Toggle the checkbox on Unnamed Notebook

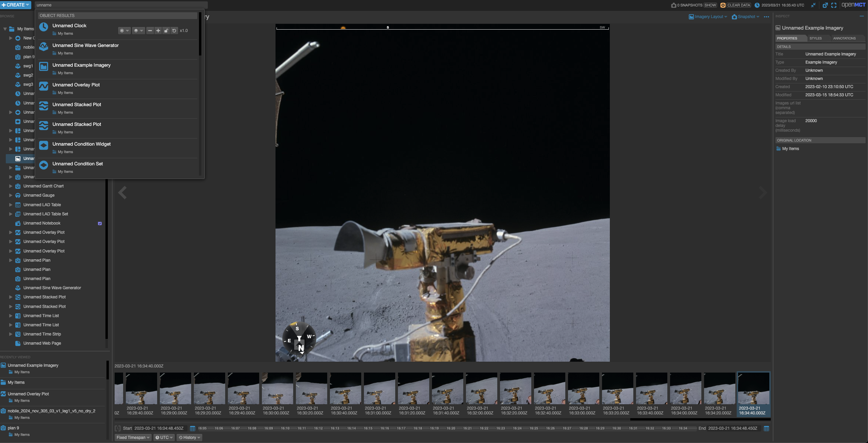pyautogui.click(x=100, y=224)
